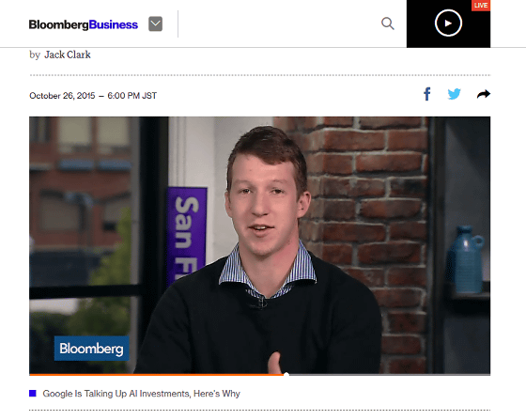Open 'Google Is Talking Up AI Investments' caption

[x=141, y=394]
